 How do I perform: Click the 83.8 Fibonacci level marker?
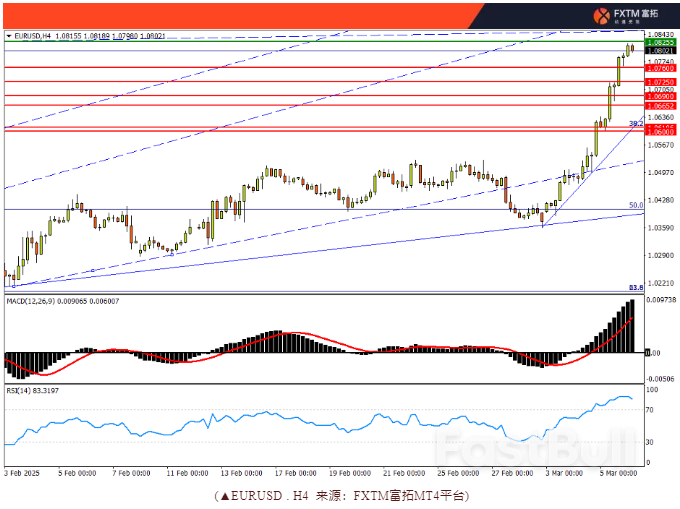(635, 287)
